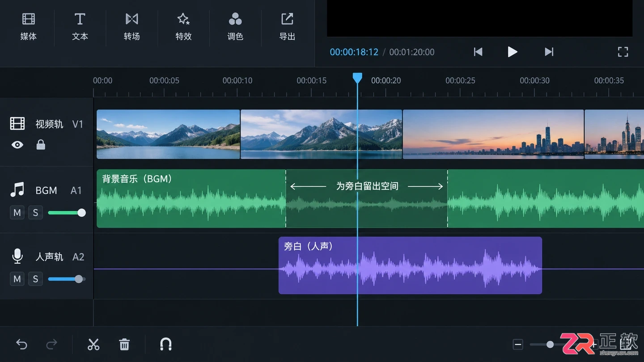The height and width of the screenshot is (362, 644).
Task: Select the ducked BGM section 为旁白留出空间
Action: click(367, 198)
